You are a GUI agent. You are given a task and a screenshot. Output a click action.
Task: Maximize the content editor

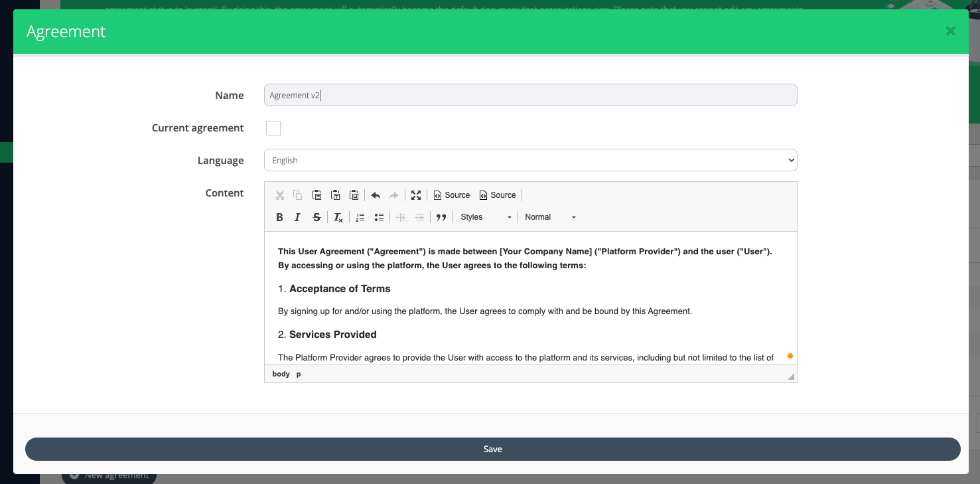(x=416, y=195)
